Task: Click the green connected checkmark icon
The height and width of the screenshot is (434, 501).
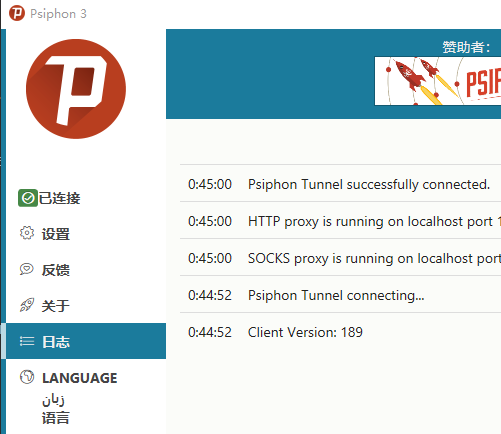Action: (x=28, y=198)
